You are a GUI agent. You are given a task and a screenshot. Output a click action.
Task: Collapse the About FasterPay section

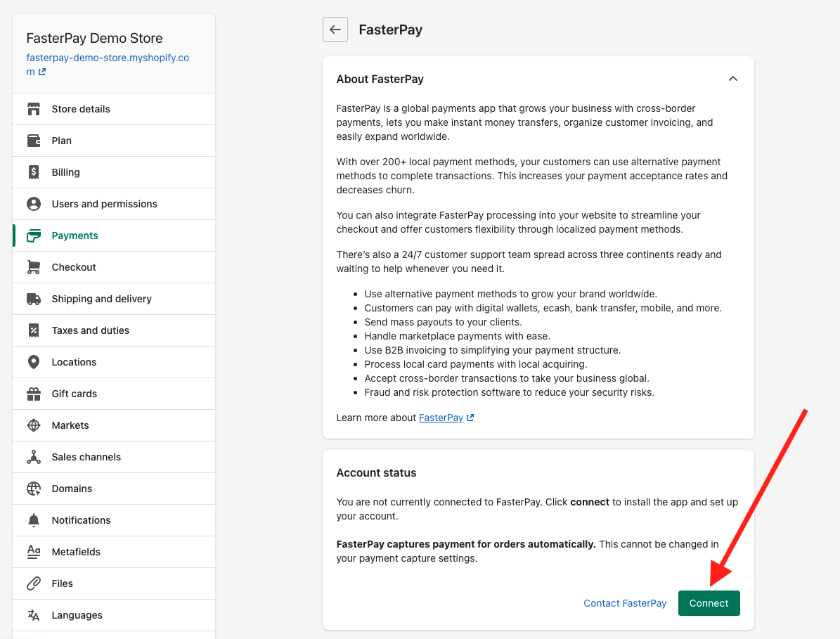[733, 79]
